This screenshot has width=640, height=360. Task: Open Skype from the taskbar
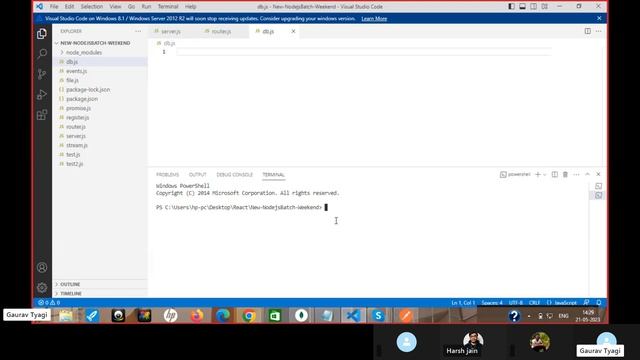click(378, 316)
